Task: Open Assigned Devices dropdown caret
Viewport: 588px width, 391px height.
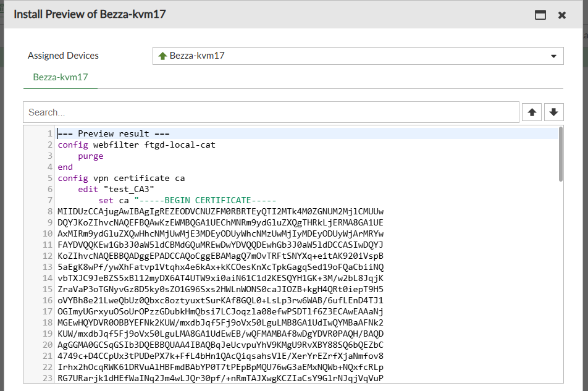Action: tap(553, 56)
